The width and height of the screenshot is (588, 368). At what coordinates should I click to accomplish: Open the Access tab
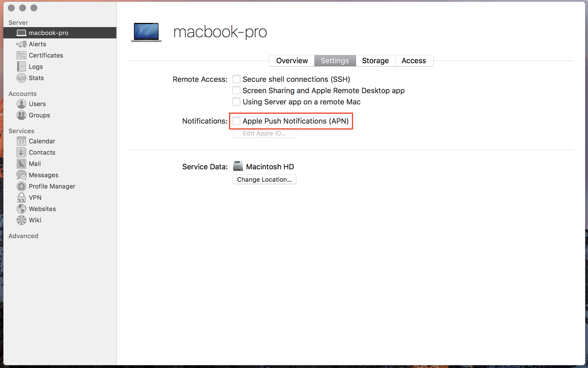pyautogui.click(x=414, y=61)
